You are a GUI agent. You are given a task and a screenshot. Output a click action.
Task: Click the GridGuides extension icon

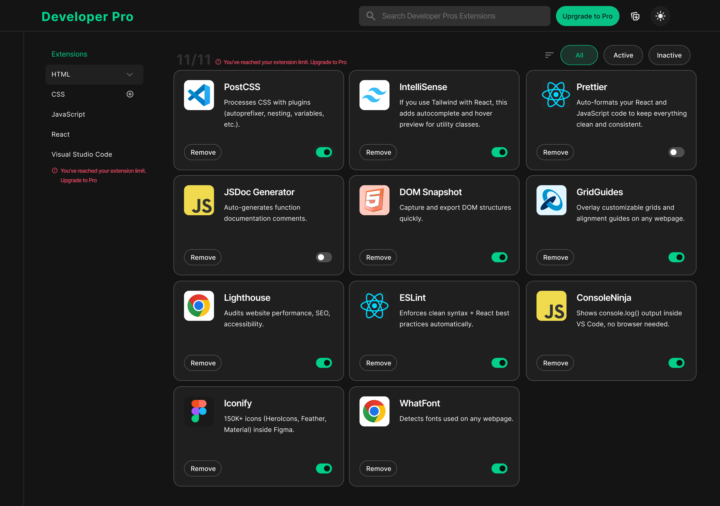pyautogui.click(x=551, y=200)
